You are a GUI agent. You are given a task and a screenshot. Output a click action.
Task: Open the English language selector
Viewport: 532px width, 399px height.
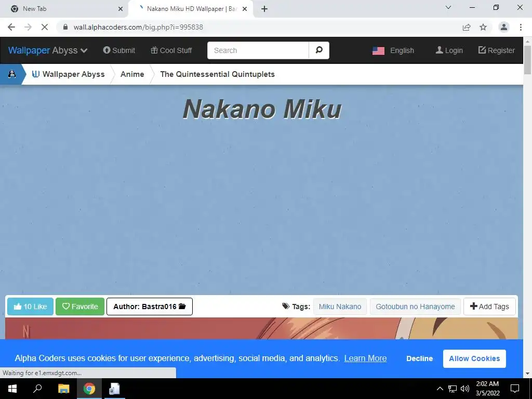[x=393, y=50]
